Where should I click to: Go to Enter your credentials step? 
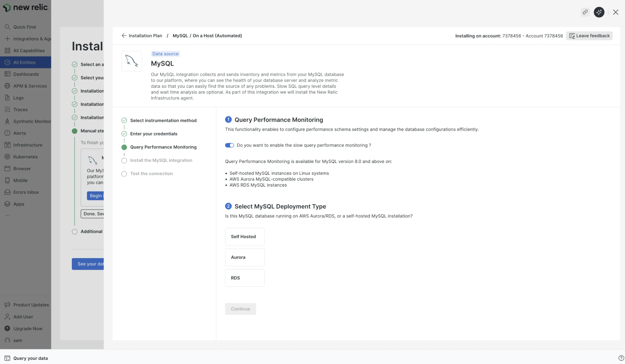tap(154, 134)
